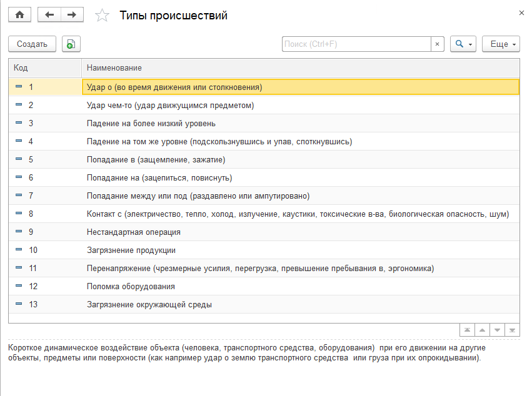Sort by the Наименование column header
The width and height of the screenshot is (532, 396).
[x=300, y=68]
